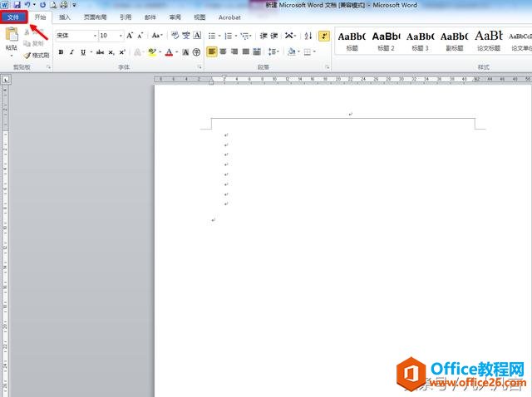Image resolution: width=532 pixels, height=397 pixels.
Task: Open the 剪贴板 (Clipboard) pane launcher
Action: (49, 67)
